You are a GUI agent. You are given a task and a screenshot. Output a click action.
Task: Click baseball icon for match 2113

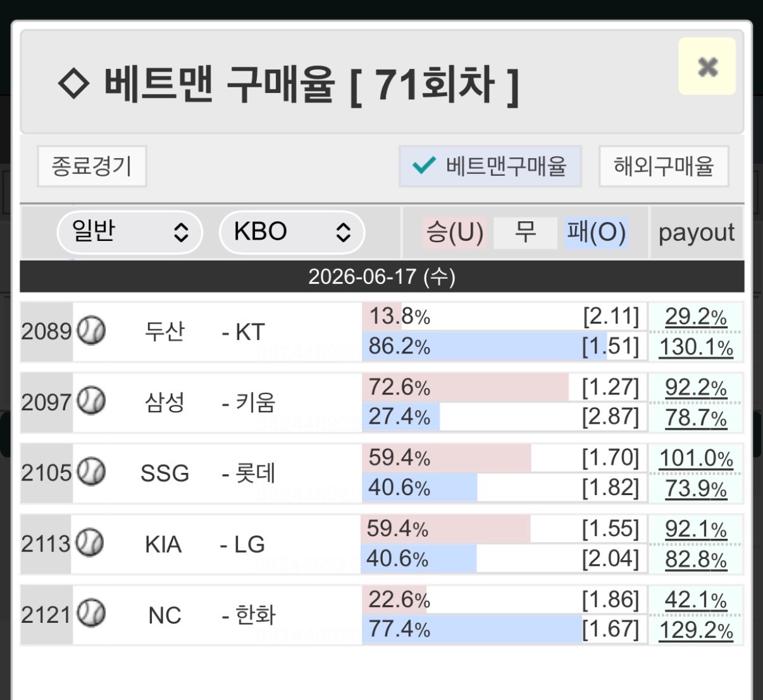point(90,543)
